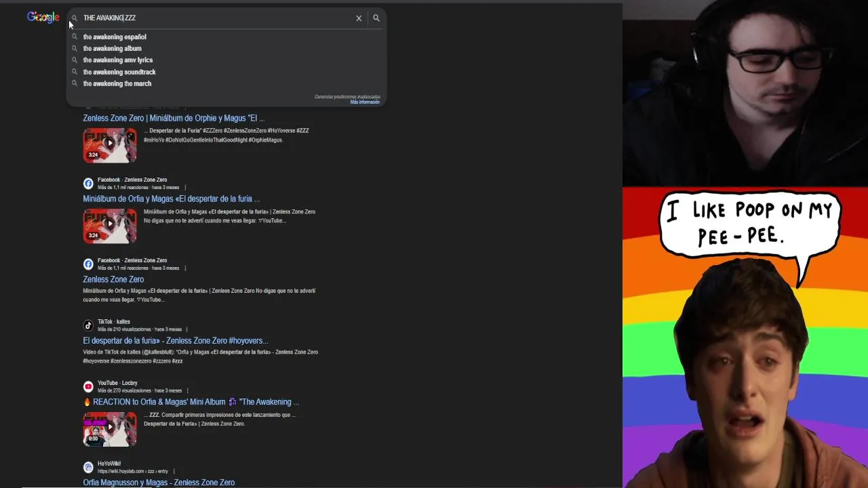
Task: Click 'Facebook · Zenless Zone Zero' source text of Miniálbum result
Action: 132,180
